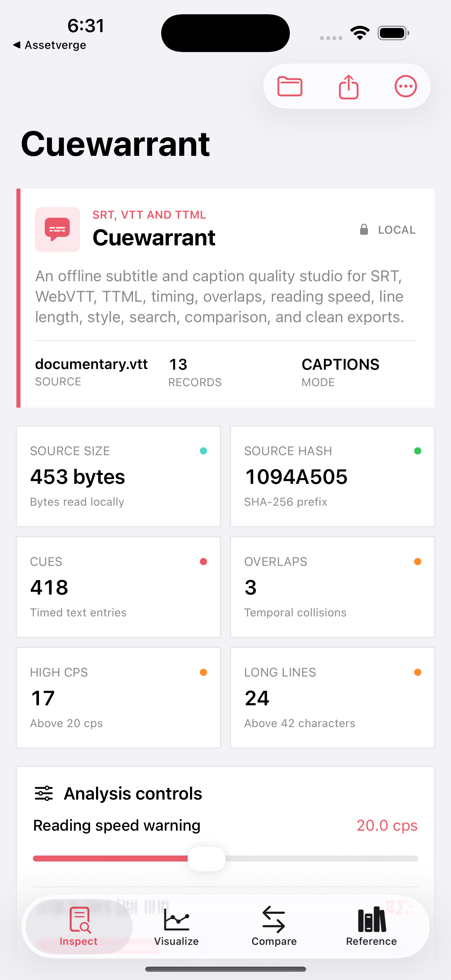Open the SOURCE SIZE 453 bytes card
Image resolution: width=451 pixels, height=980 pixels.
(118, 476)
